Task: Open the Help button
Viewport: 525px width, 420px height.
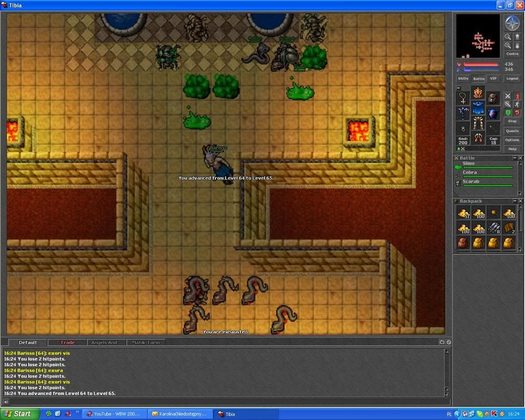Action: pyautogui.click(x=512, y=149)
